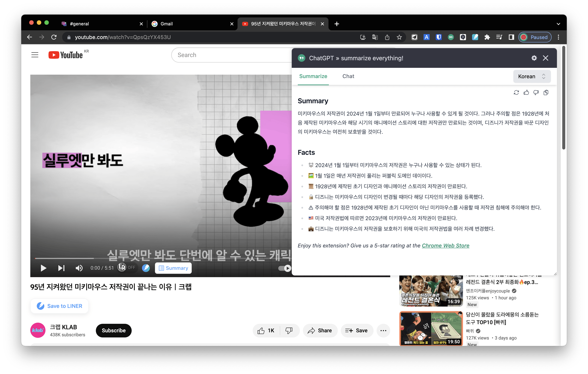Copy the summary to clipboard
The width and height of the screenshot is (588, 374).
[x=546, y=93]
